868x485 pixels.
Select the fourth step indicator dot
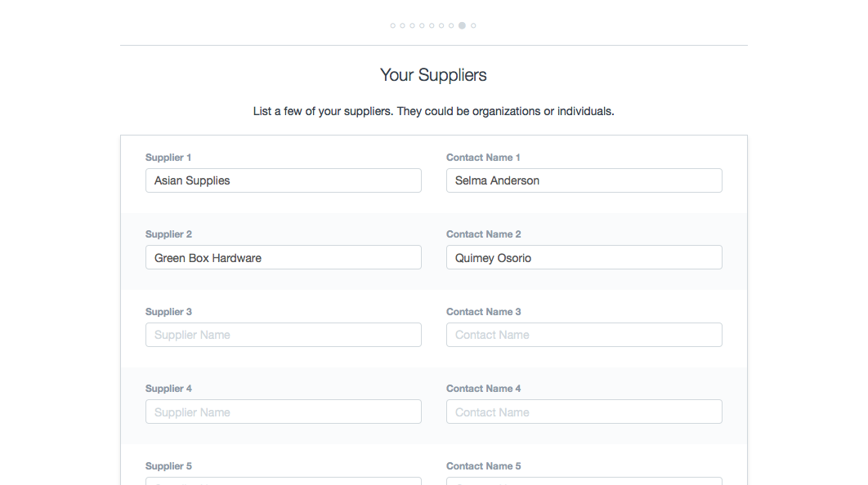coord(423,26)
